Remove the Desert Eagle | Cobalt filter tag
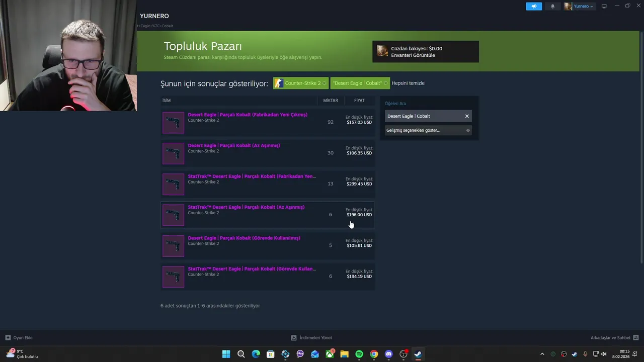Viewport: 644px width, 362px height. click(x=385, y=83)
